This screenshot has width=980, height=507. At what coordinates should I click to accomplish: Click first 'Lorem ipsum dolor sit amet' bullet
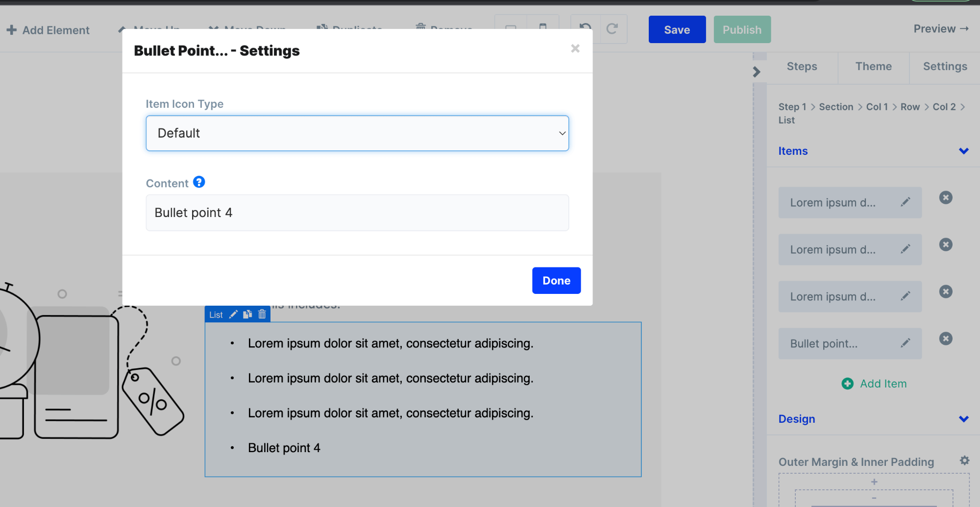pyautogui.click(x=390, y=343)
